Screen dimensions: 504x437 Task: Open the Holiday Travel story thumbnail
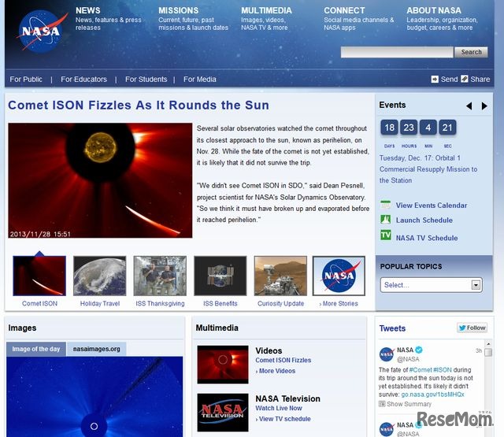(99, 276)
